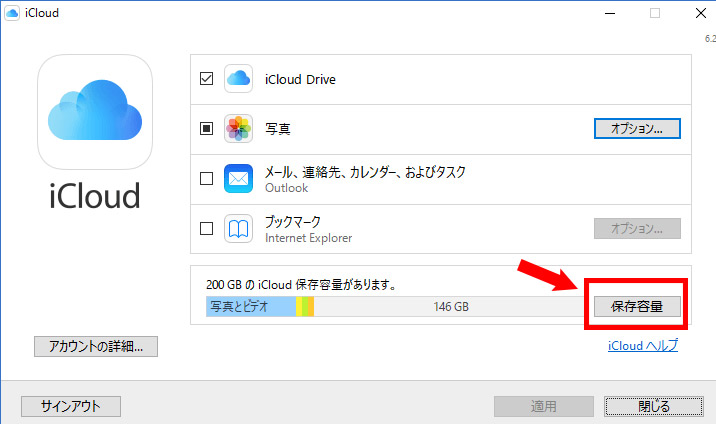The image size is (716, 424).
Task: Click the large iCloud logo image
Action: [x=95, y=112]
